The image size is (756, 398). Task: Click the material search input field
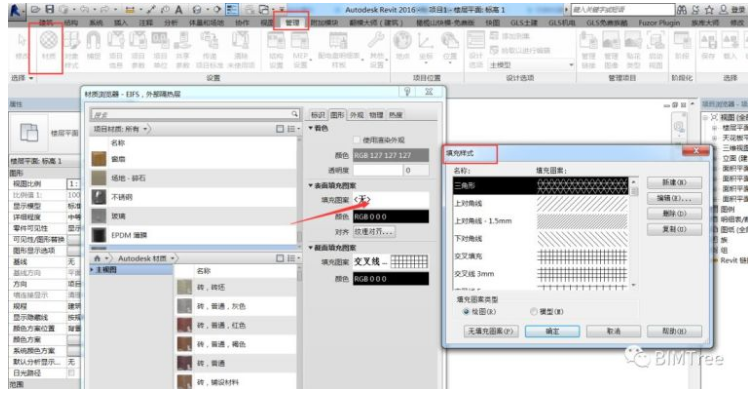coord(191,114)
